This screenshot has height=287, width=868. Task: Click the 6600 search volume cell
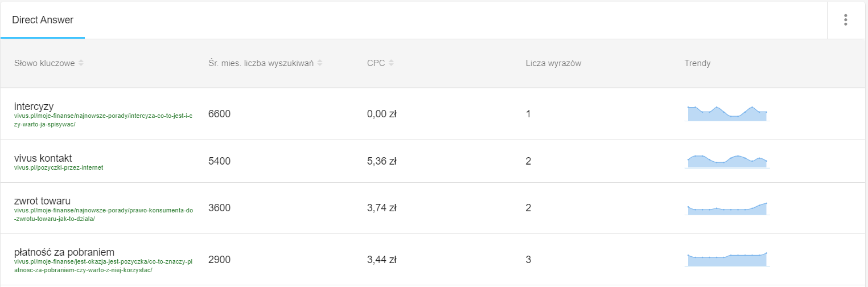220,114
